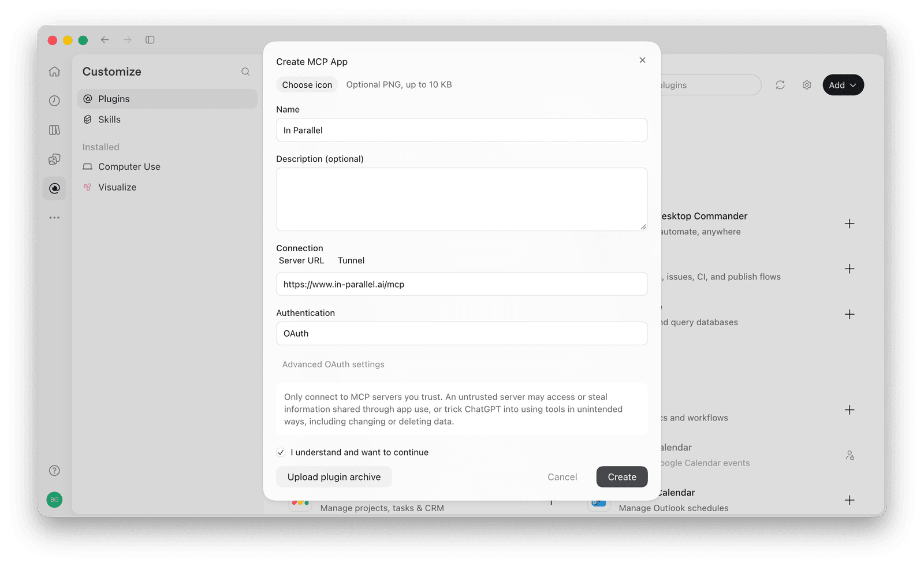Click the Choose icon button
Viewport: 924px width, 566px height.
[x=307, y=85]
